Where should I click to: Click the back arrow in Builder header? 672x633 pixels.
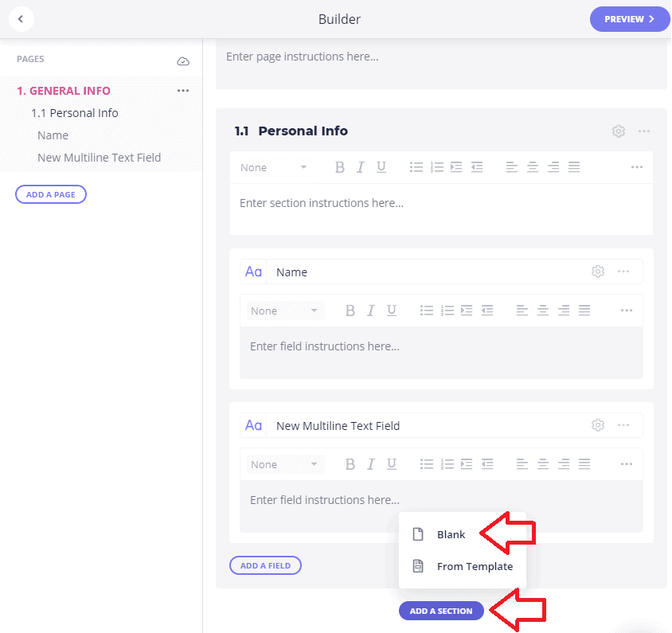[21, 19]
